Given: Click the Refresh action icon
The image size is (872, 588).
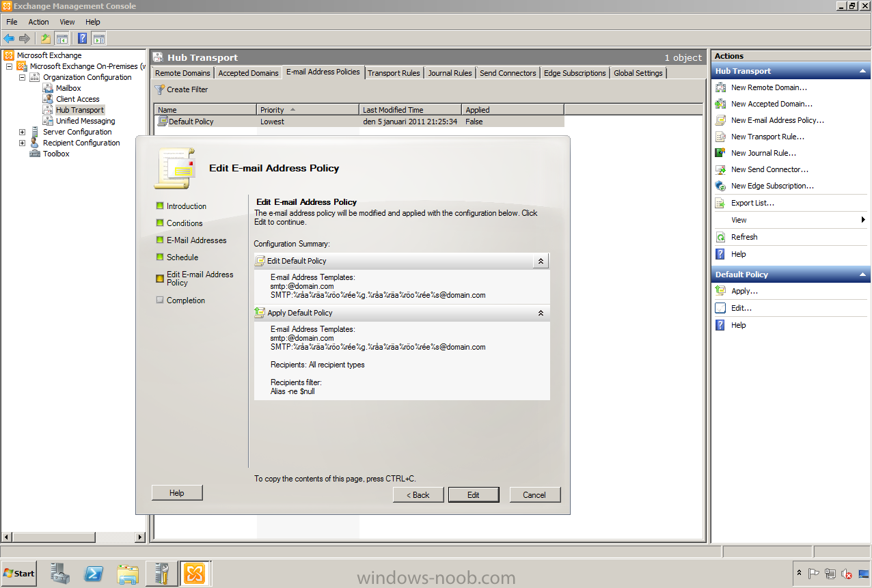Looking at the screenshot, I should pos(720,237).
